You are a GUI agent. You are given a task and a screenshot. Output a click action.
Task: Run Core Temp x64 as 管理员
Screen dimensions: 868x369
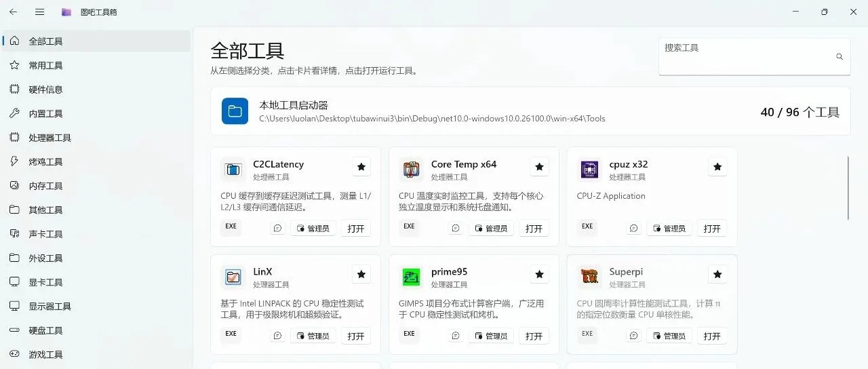pyautogui.click(x=492, y=229)
